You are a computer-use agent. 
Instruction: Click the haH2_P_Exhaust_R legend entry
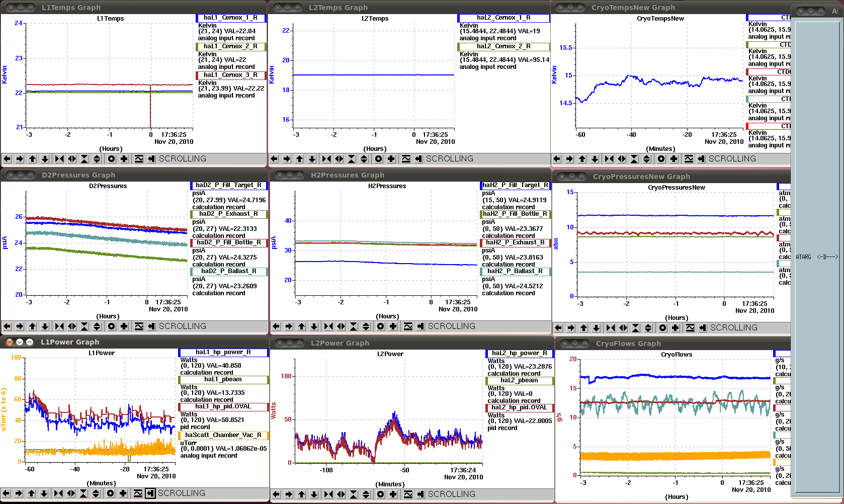[x=515, y=242]
